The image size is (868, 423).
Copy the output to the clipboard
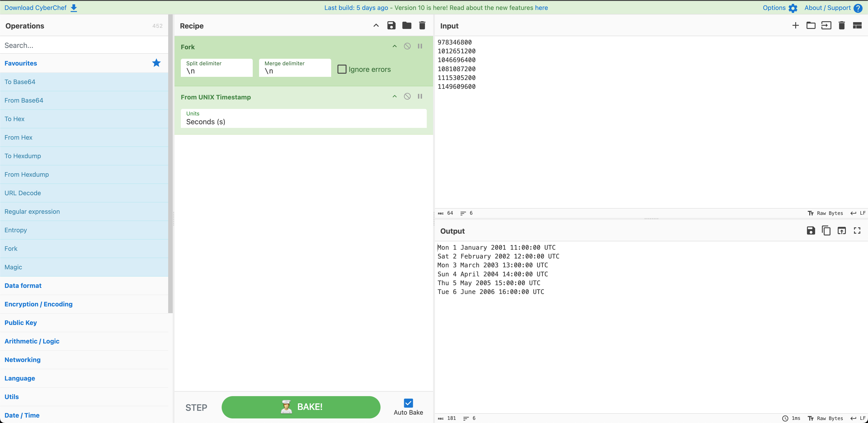pos(826,231)
